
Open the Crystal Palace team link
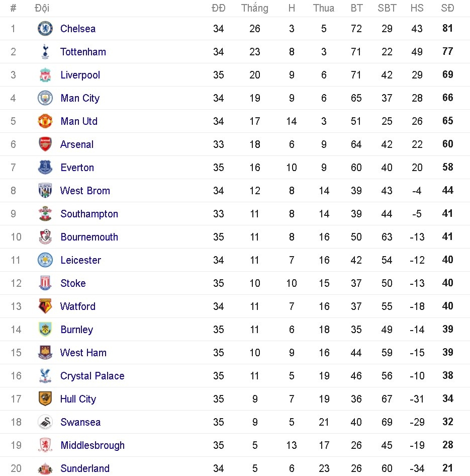pos(92,376)
